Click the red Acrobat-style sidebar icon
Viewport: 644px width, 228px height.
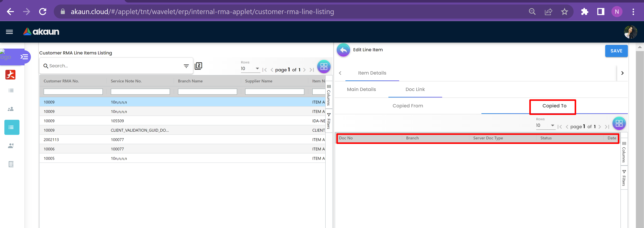(11, 75)
